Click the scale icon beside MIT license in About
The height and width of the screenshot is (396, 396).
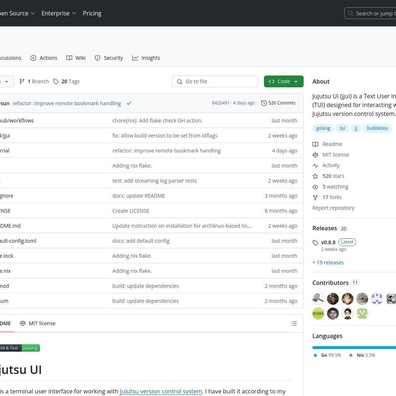[315, 155]
